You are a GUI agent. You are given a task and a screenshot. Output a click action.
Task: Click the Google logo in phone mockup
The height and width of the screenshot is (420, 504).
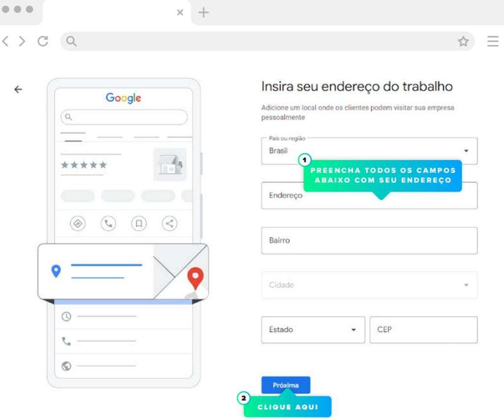[124, 98]
